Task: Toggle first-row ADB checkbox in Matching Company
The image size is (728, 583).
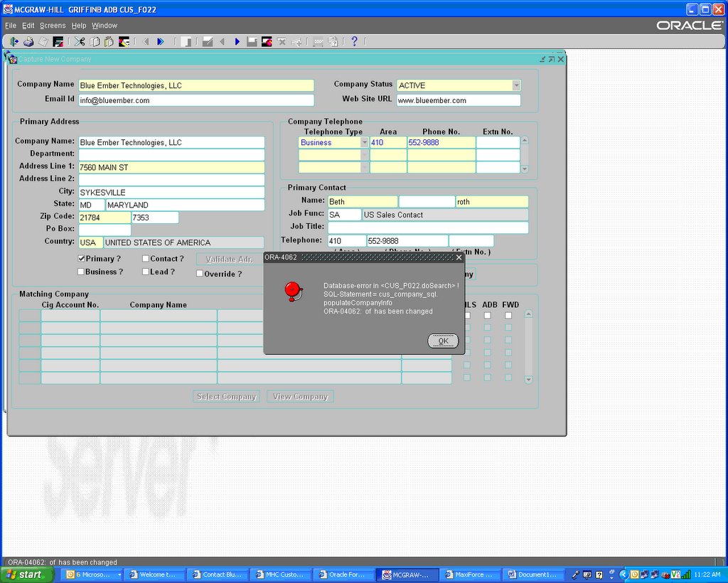Action: [x=487, y=315]
